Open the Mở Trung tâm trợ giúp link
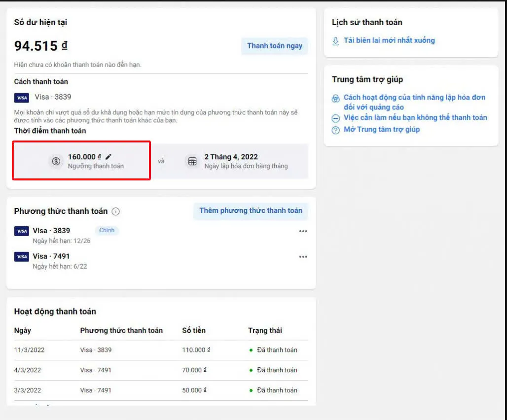 [x=382, y=130]
